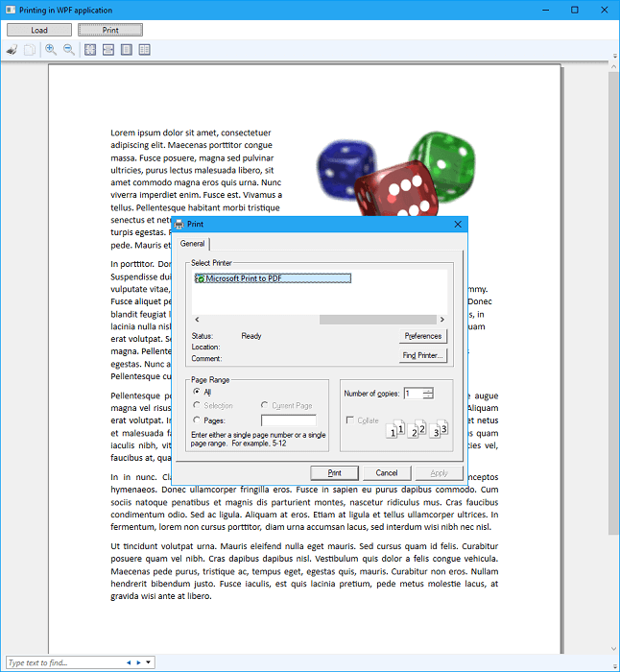Click the Load button
620x672 pixels.
coord(38,30)
